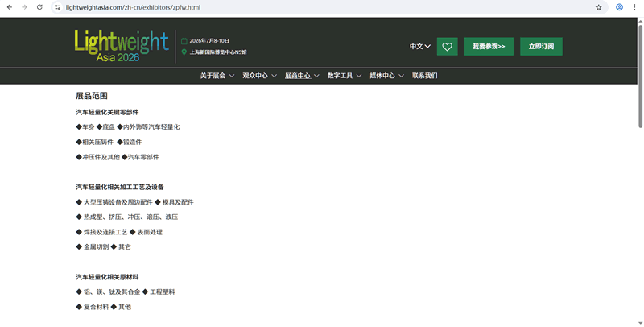Click the 立即订阅 button

pyautogui.click(x=541, y=47)
